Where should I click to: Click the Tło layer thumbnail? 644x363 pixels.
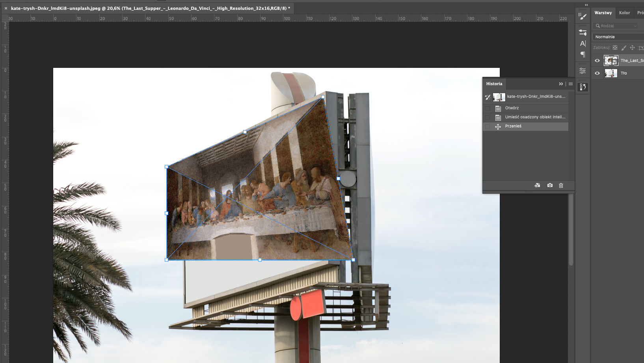coord(611,73)
